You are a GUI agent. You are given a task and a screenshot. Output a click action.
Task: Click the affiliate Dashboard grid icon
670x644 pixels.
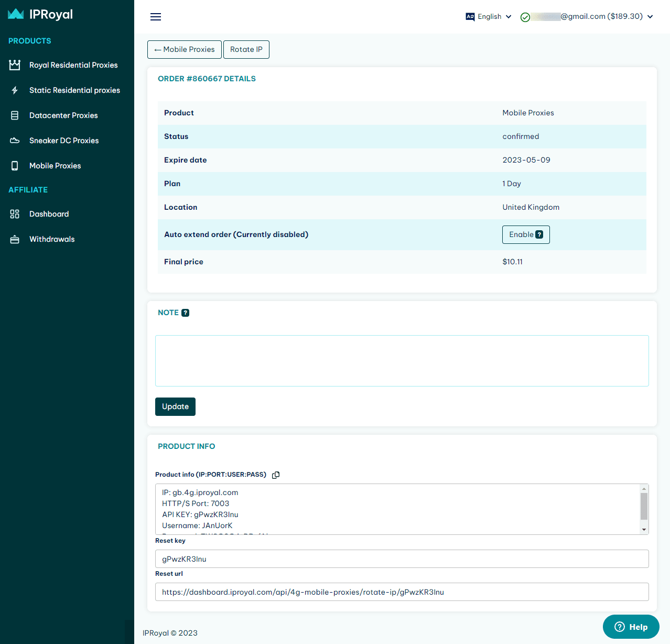(15, 214)
